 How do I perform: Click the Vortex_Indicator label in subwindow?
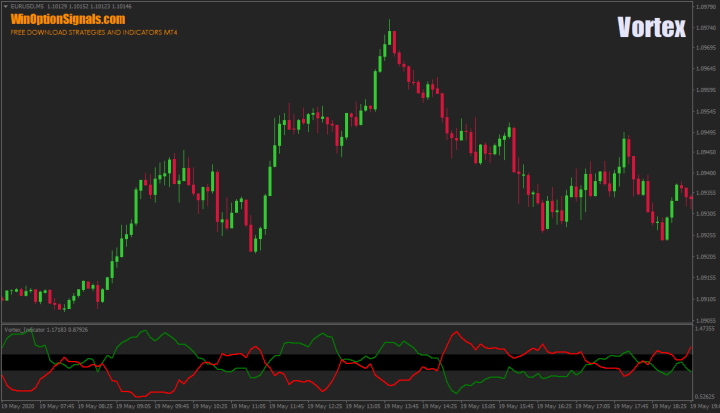click(26, 329)
